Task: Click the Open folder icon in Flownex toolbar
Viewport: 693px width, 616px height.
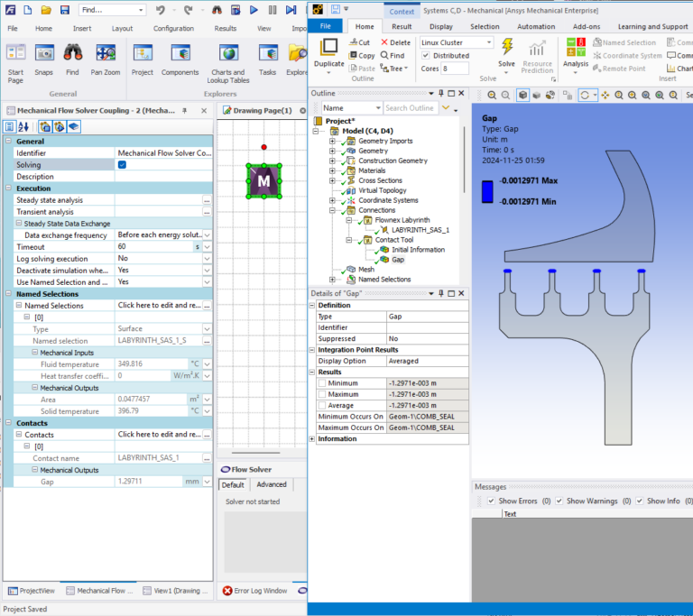Action: click(46, 10)
